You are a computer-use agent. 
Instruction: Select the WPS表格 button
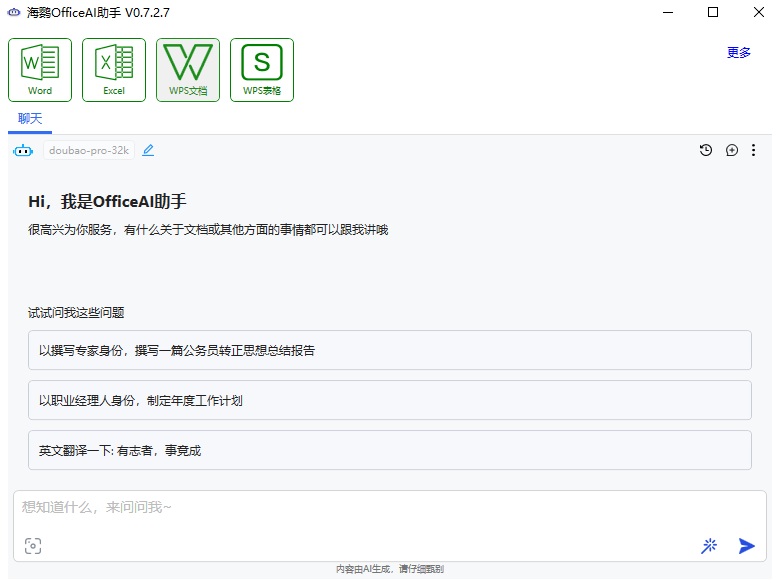coord(261,70)
